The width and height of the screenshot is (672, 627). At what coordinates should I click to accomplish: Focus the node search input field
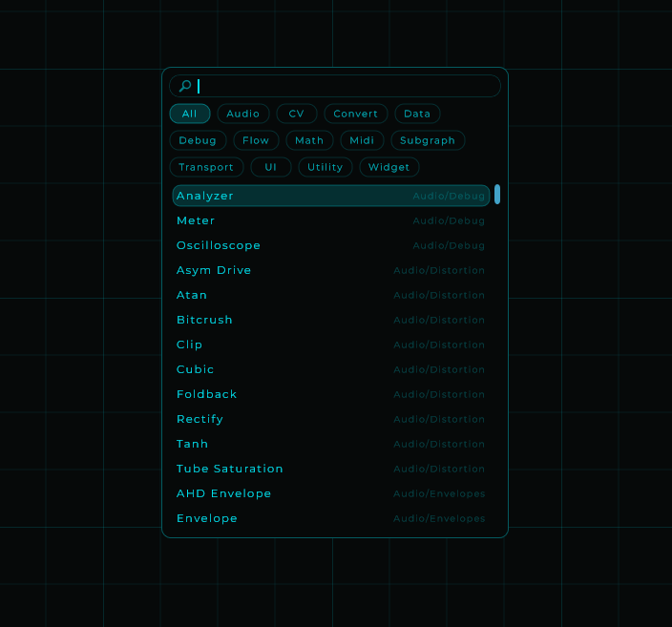click(335, 86)
